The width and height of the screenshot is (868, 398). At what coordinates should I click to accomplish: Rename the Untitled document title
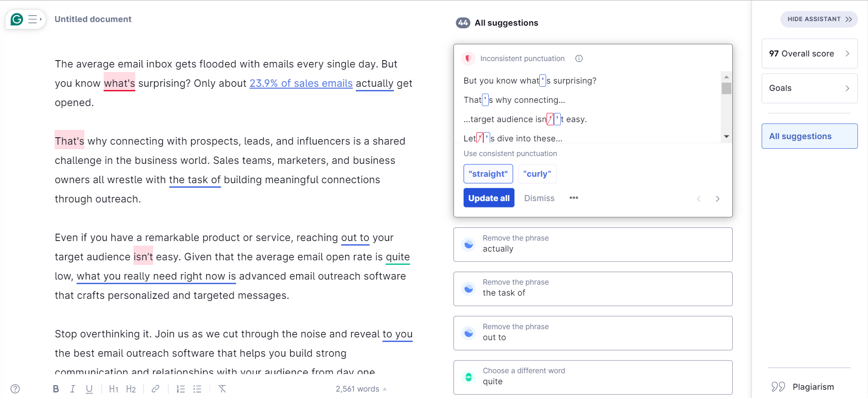pos(93,19)
